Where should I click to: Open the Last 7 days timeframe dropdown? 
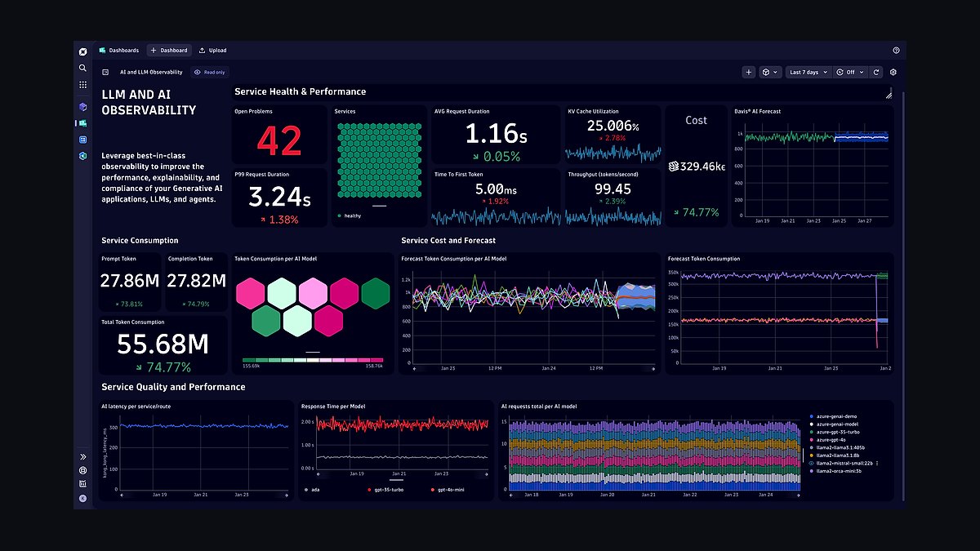tap(808, 72)
